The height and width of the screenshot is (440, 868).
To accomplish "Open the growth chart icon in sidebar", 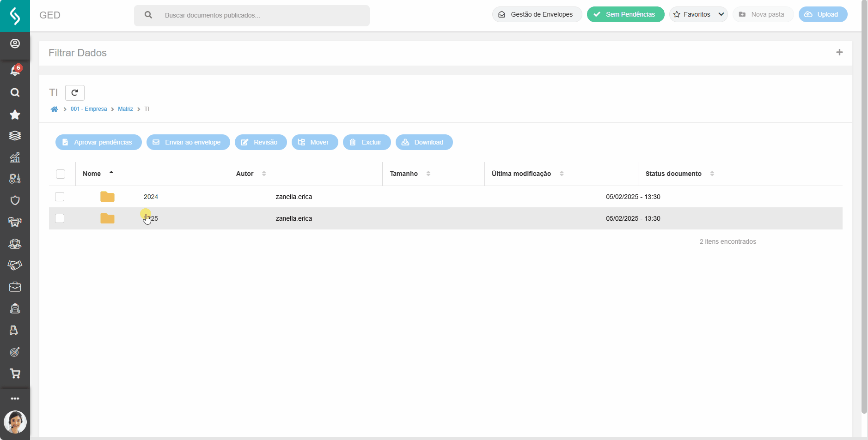I will 15,157.
